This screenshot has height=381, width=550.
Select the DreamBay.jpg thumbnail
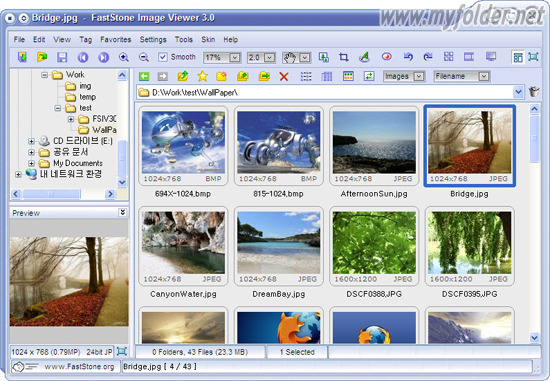pyautogui.click(x=279, y=246)
